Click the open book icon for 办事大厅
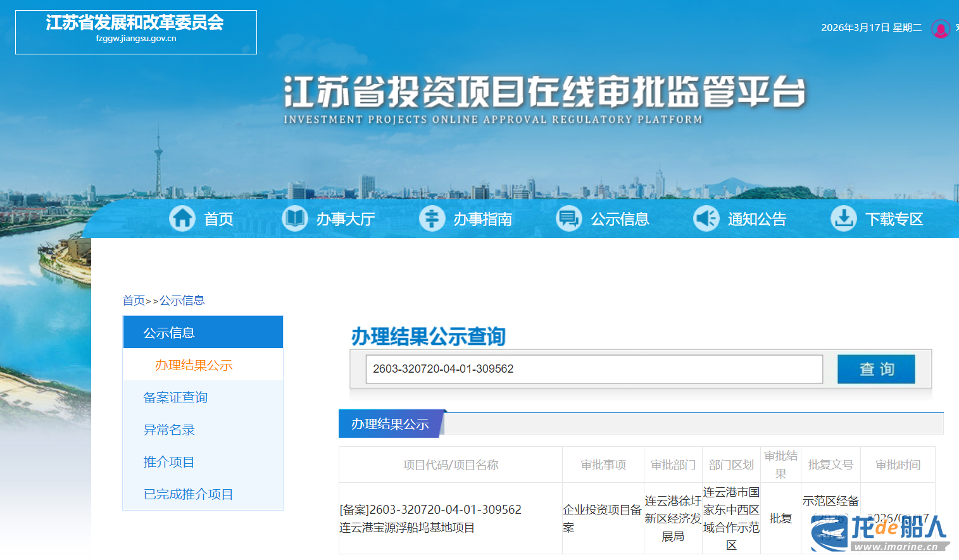The width and height of the screenshot is (959, 560). 294,219
